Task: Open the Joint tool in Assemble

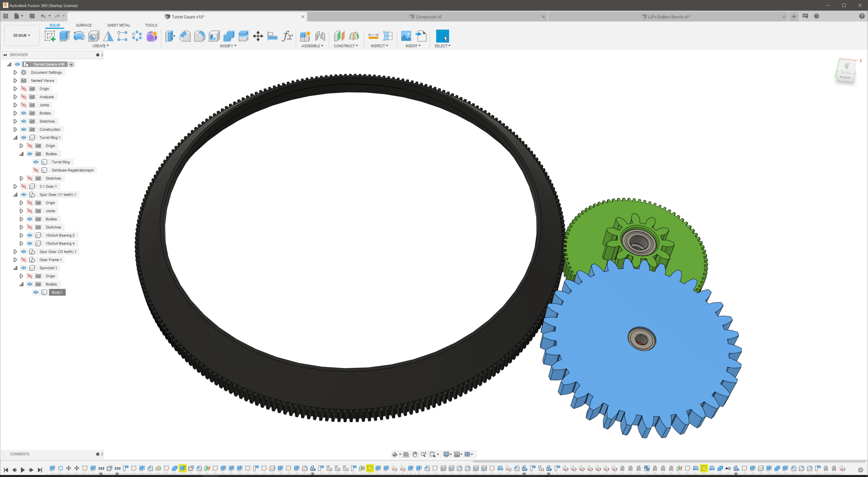Action: tap(320, 36)
